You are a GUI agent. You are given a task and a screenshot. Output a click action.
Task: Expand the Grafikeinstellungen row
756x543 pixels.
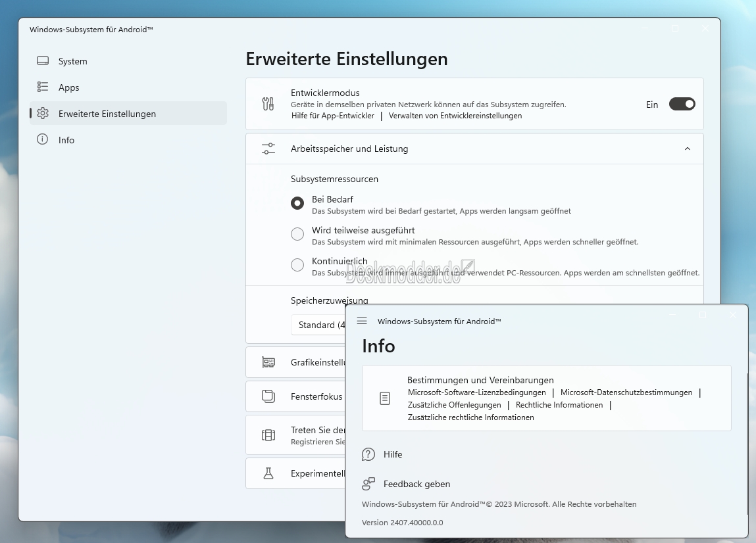(295, 362)
